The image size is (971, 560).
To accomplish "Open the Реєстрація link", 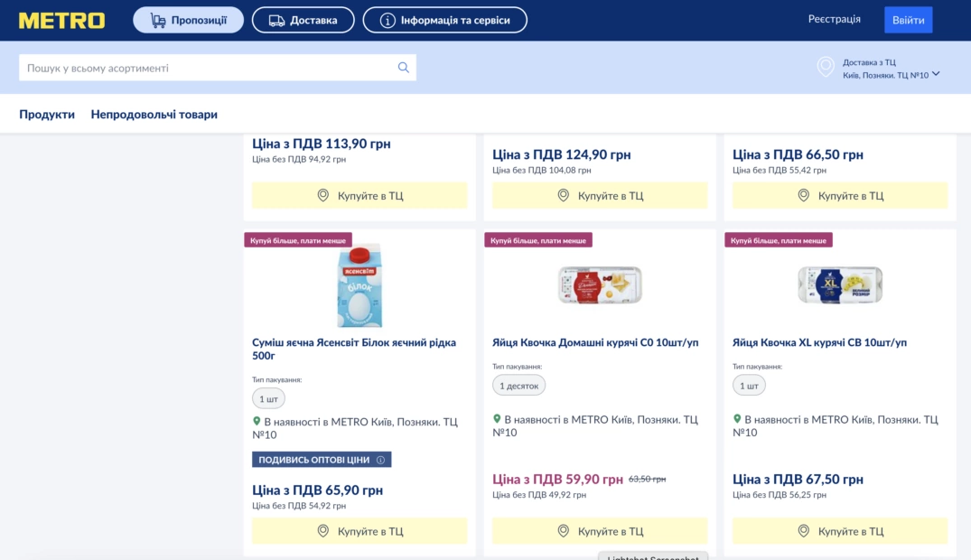I will tap(834, 19).
